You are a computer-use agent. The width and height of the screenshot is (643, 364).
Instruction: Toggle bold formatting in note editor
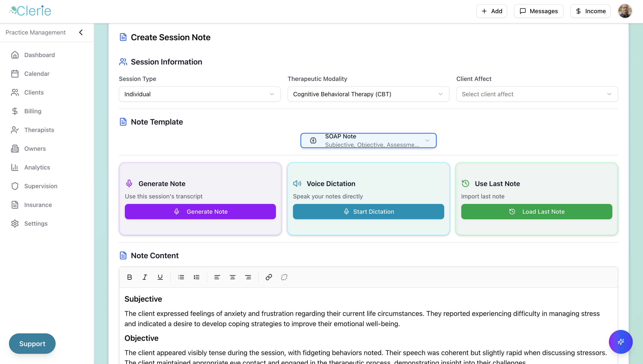(129, 277)
